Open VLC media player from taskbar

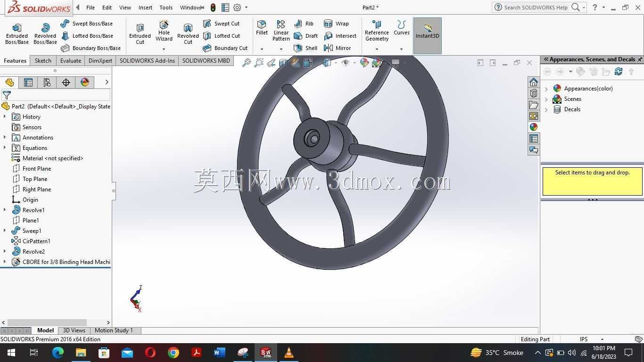tap(289, 353)
